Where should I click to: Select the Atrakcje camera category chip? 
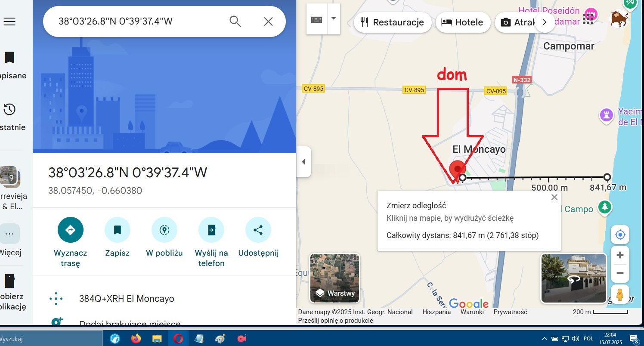pos(516,22)
